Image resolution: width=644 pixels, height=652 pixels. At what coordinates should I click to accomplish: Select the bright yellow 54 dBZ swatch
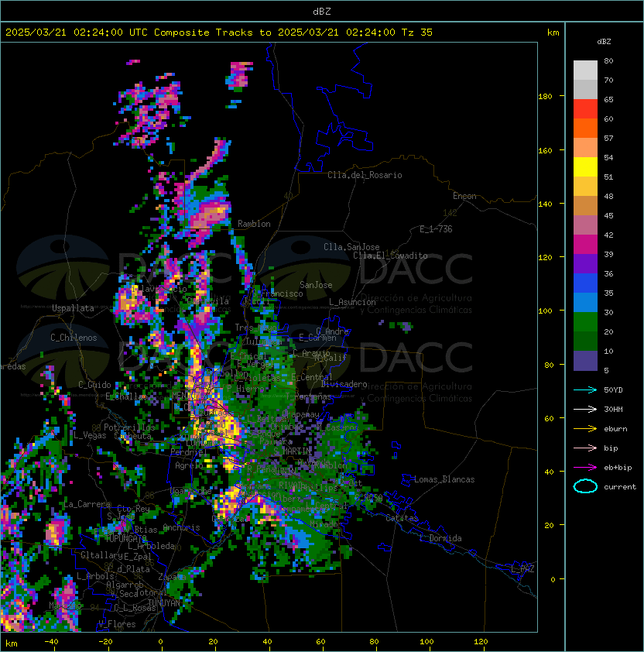click(585, 166)
